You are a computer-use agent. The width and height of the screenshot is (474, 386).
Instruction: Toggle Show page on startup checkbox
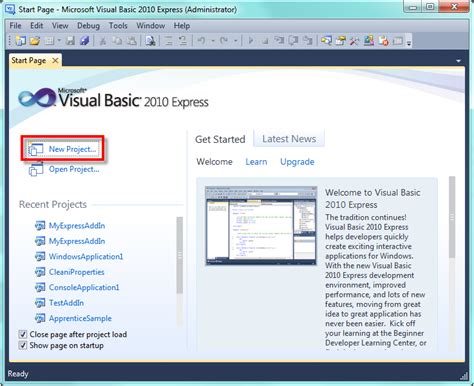(22, 345)
